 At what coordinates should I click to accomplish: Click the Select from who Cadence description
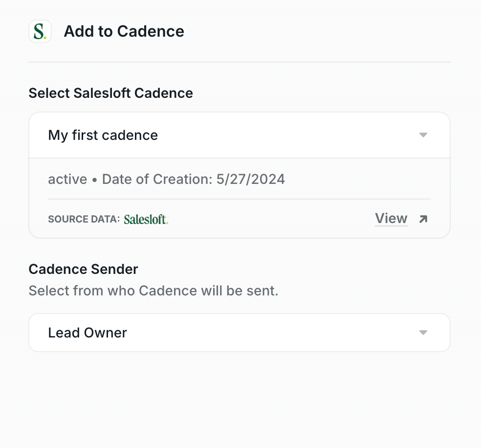click(153, 291)
